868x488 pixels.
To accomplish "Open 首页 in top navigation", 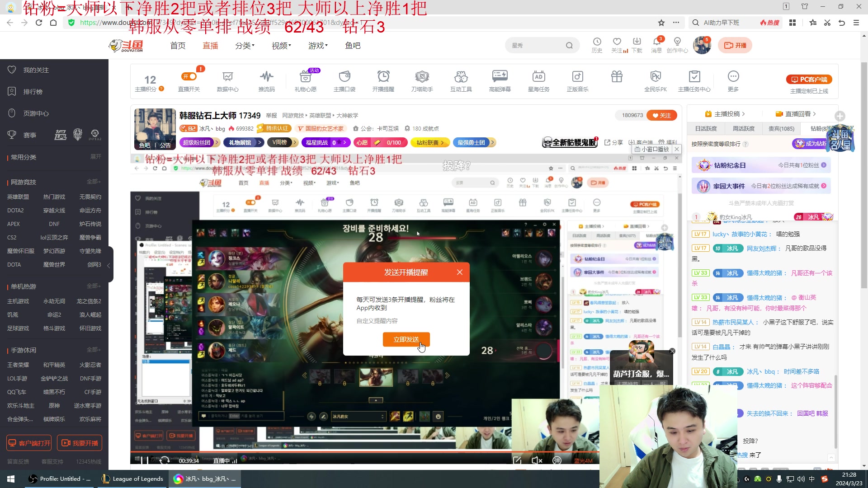I will [178, 46].
